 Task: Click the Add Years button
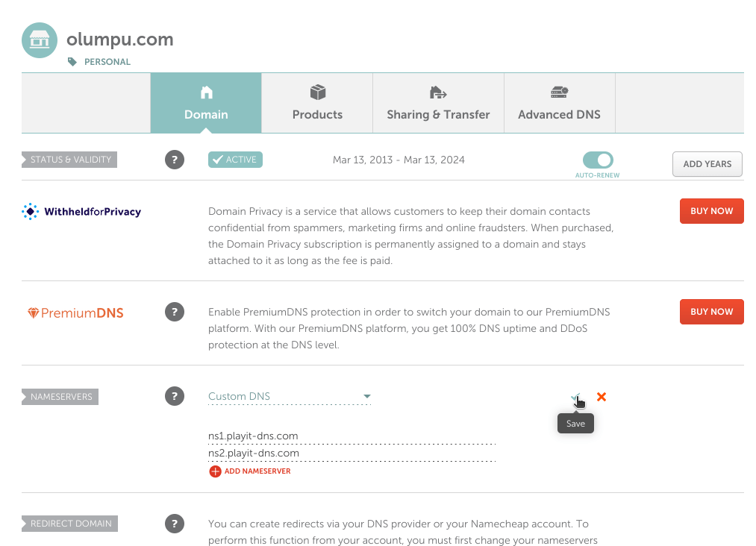point(707,163)
